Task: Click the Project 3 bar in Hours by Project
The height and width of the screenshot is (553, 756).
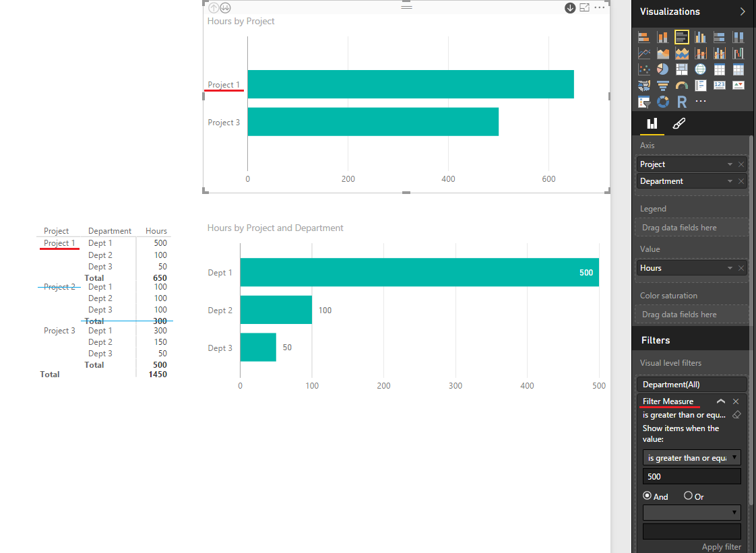Action: 373,121
